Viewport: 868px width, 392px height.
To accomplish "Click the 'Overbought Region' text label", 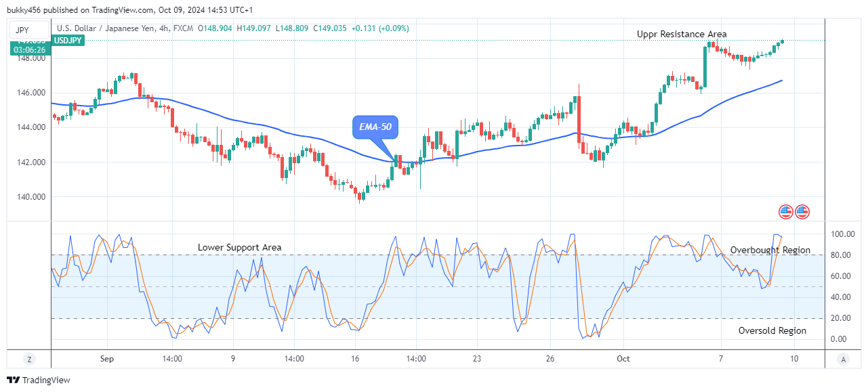I will pos(770,250).
